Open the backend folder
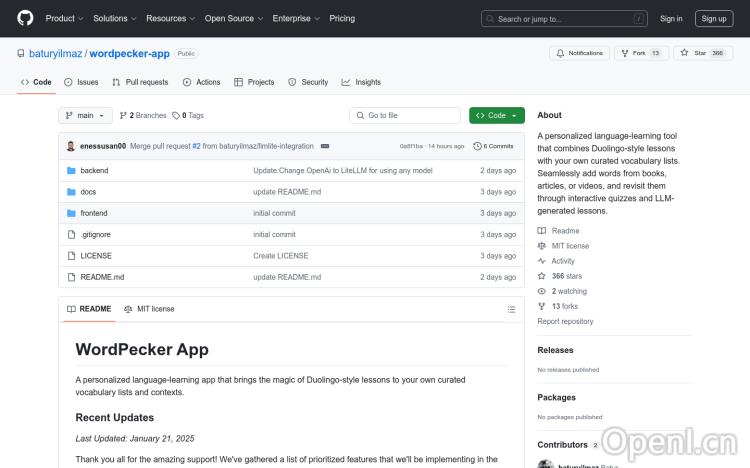Screen dimensions: 750x468 [94, 171]
